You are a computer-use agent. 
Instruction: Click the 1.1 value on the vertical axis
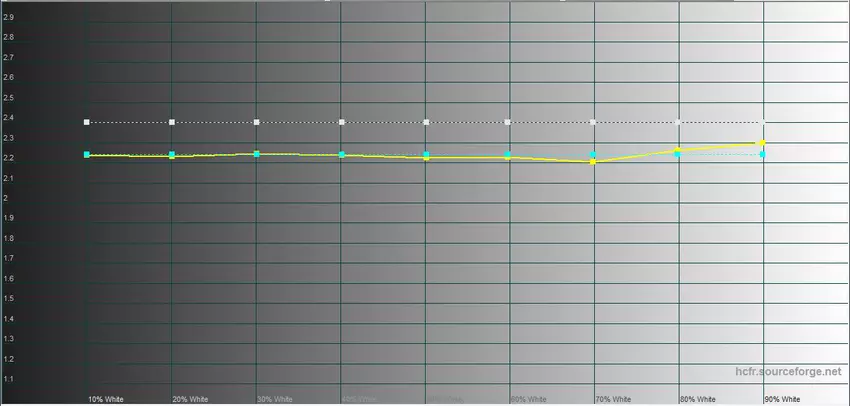pyautogui.click(x=9, y=379)
